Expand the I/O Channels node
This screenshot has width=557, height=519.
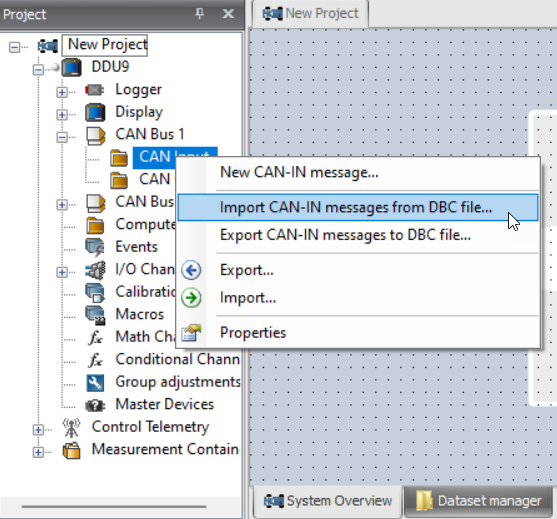(62, 272)
